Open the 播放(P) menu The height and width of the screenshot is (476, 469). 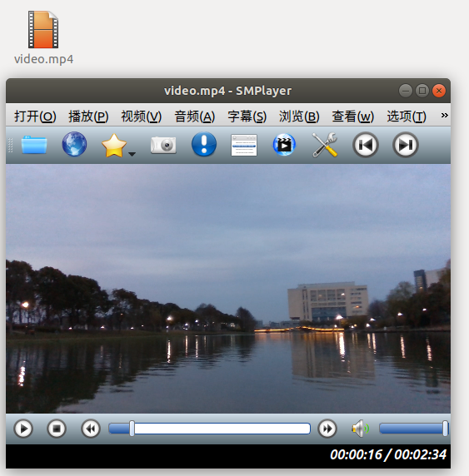88,117
